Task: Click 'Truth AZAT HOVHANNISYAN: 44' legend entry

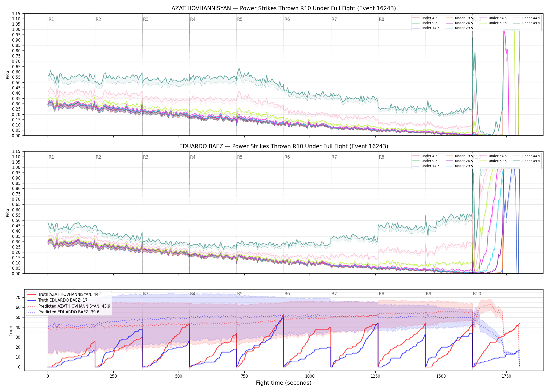Action: 63,295
